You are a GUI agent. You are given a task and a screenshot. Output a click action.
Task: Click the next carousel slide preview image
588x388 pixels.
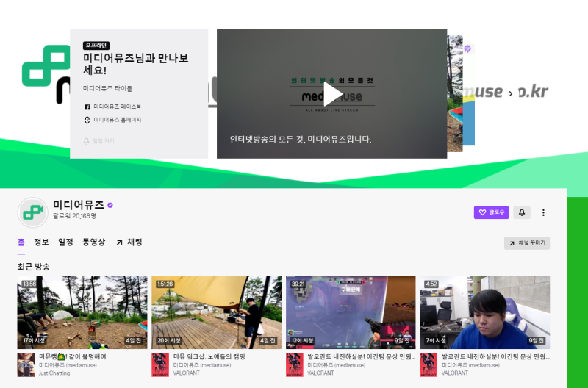(455, 94)
